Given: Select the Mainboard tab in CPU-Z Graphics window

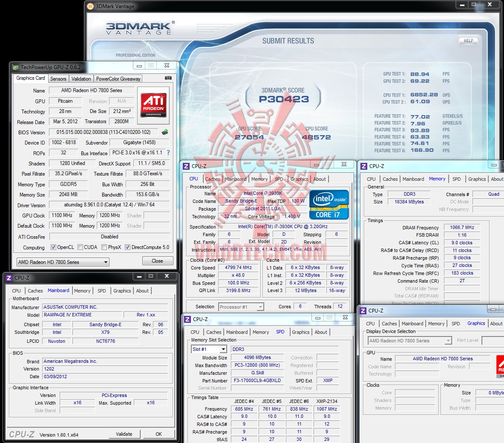Looking at the screenshot, I should coord(412,324).
